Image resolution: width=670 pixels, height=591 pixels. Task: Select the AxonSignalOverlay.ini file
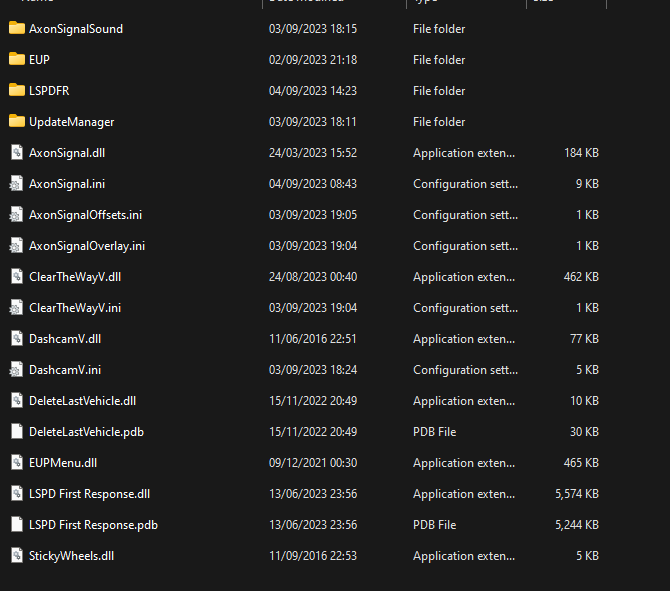tap(87, 246)
